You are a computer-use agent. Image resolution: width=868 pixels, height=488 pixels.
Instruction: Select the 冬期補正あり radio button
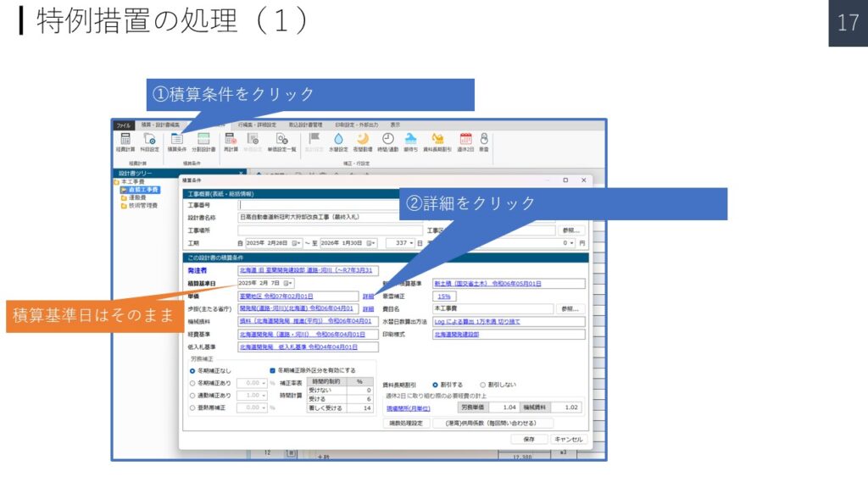(192, 382)
